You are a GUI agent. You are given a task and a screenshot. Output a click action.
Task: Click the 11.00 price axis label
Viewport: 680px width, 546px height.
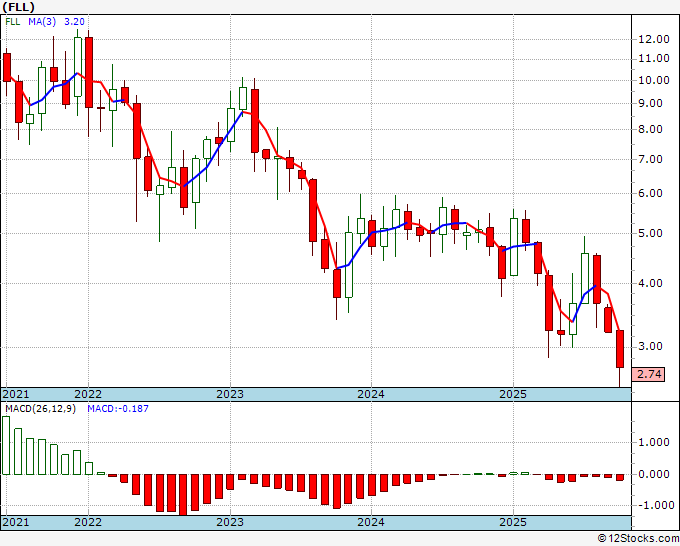tap(654, 59)
